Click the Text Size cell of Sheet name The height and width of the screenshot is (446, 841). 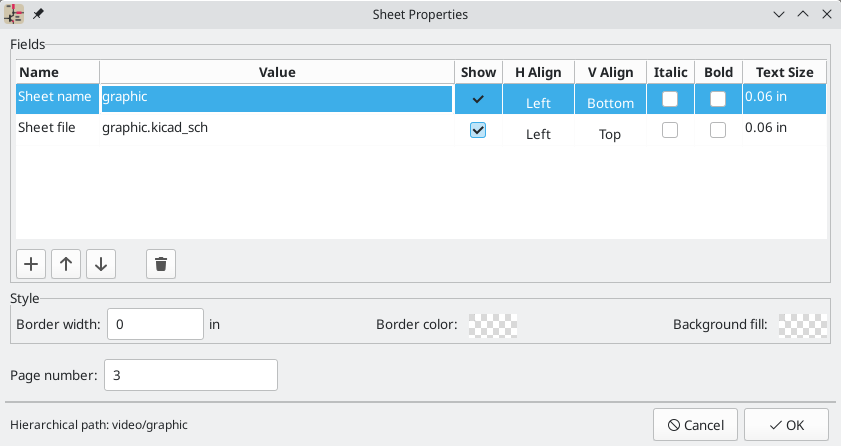[784, 99]
